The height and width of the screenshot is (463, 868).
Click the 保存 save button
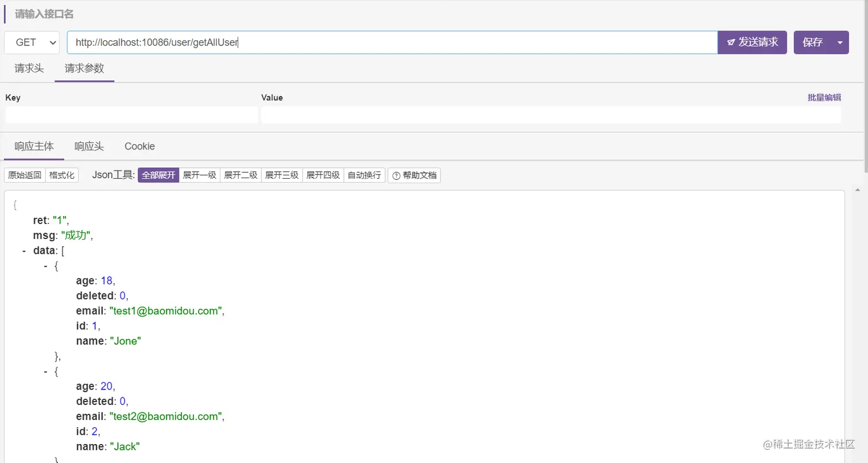point(813,43)
